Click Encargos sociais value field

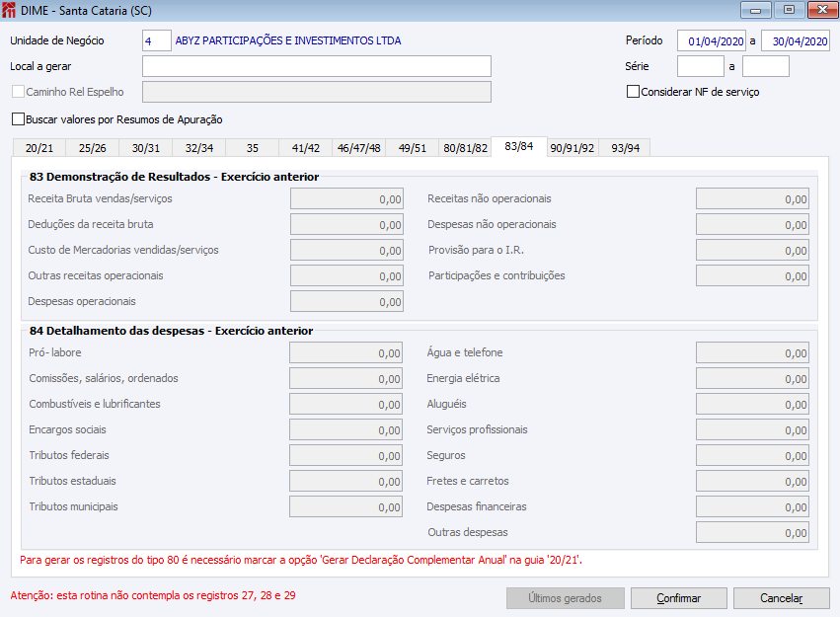point(345,430)
